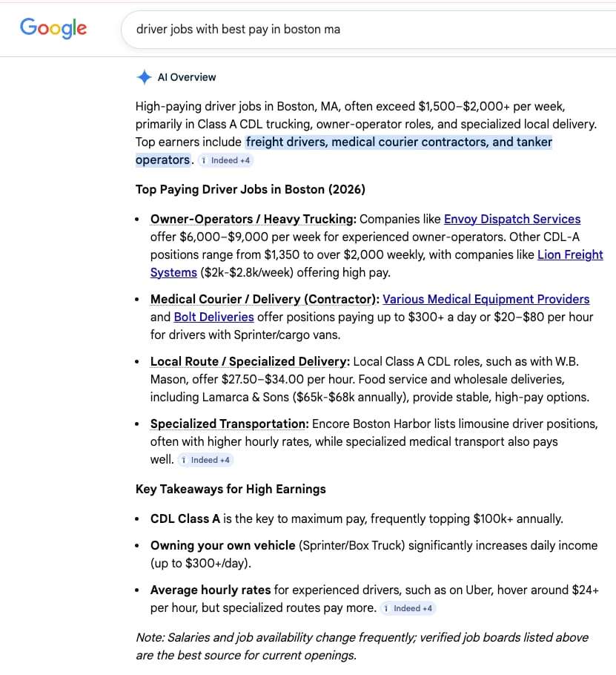Select the Specialized Transportation underlined term
Viewport: 616px width, 675px height.
click(x=229, y=424)
